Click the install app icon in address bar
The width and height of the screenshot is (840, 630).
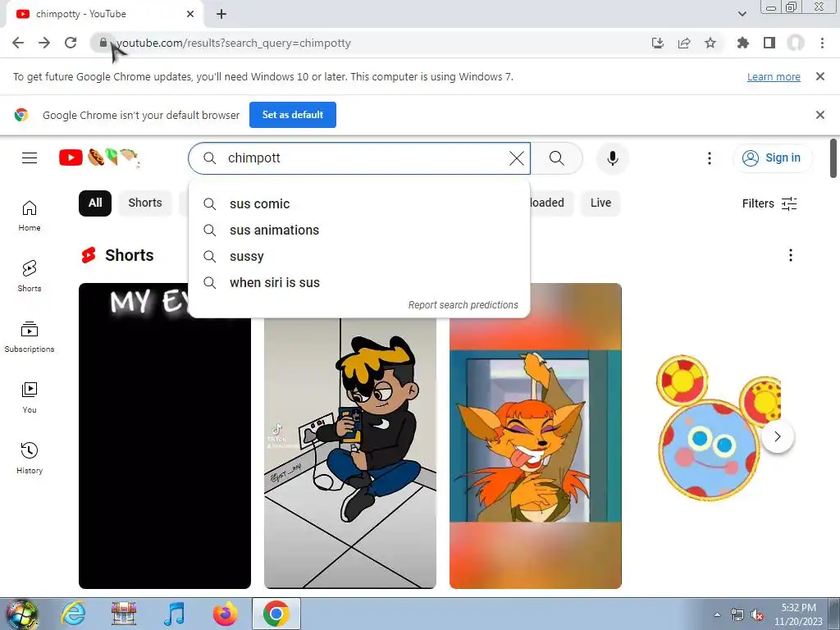658,43
